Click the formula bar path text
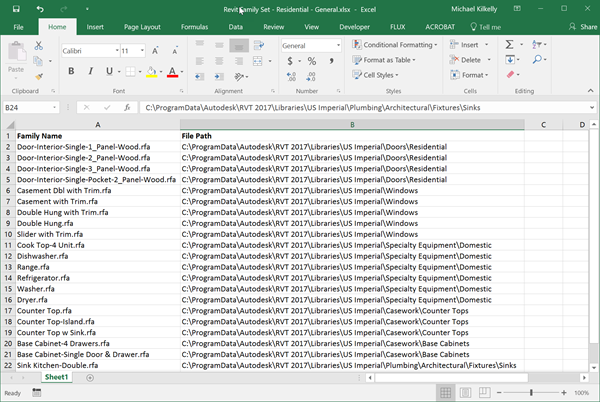 point(313,107)
